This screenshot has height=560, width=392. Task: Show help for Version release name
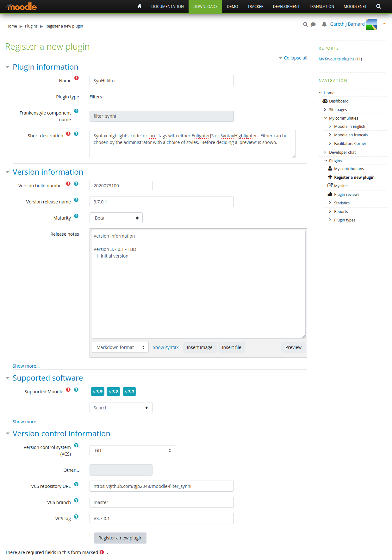coord(76,200)
